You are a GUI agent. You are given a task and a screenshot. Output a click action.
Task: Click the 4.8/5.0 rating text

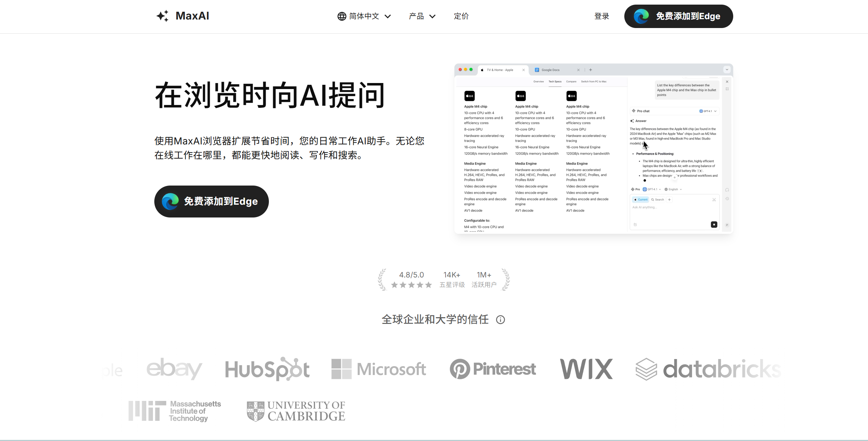pyautogui.click(x=411, y=275)
